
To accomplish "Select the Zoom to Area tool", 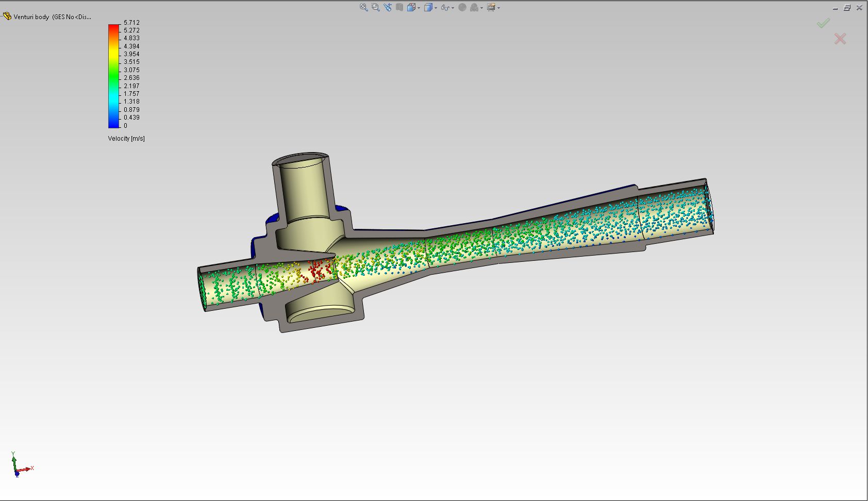I will point(376,7).
